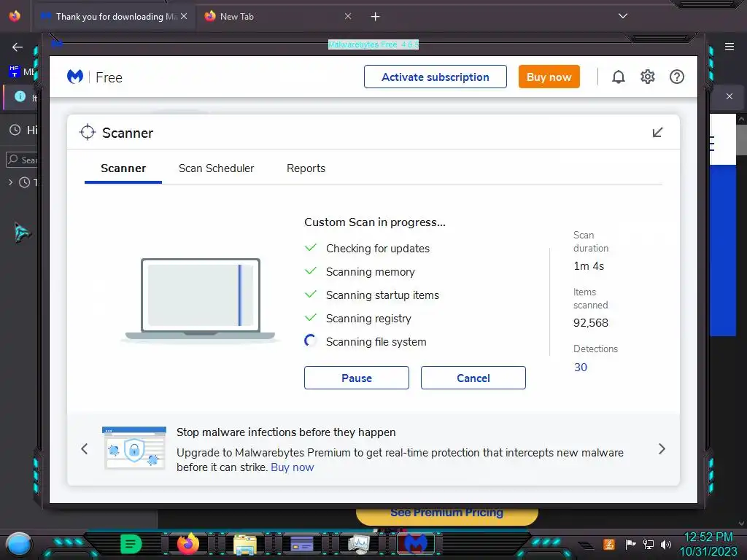
Task: Click 'Scanning registry' step text
Action: click(x=368, y=319)
